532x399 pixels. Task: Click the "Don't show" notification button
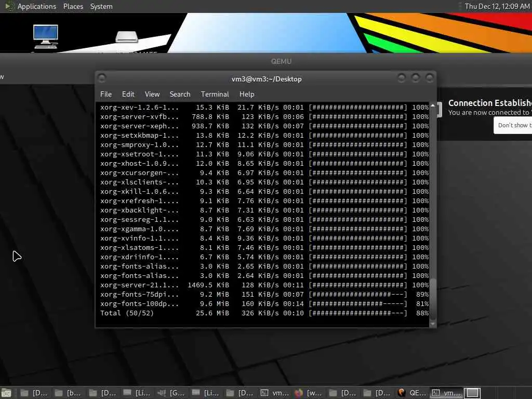coord(513,125)
